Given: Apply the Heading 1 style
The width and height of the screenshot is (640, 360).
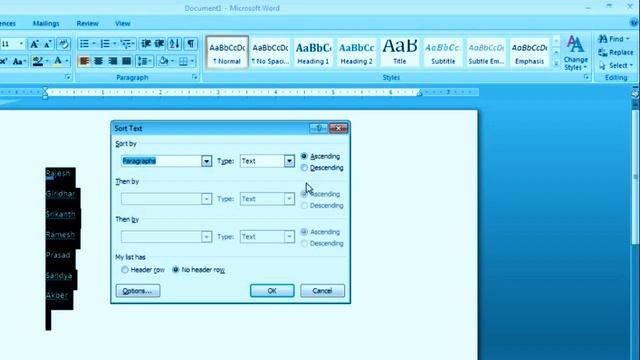Looking at the screenshot, I should (313, 53).
